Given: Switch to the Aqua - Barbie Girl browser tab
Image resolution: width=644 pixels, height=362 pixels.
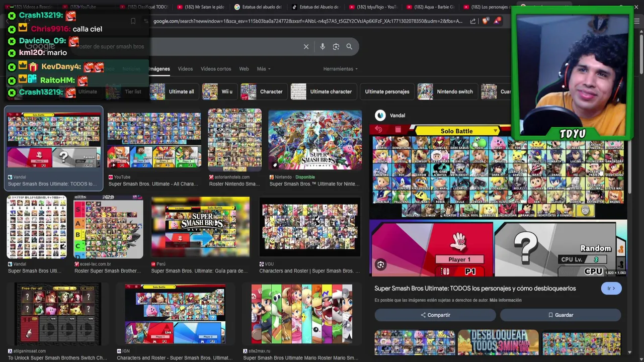Looking at the screenshot, I should click(x=430, y=7).
